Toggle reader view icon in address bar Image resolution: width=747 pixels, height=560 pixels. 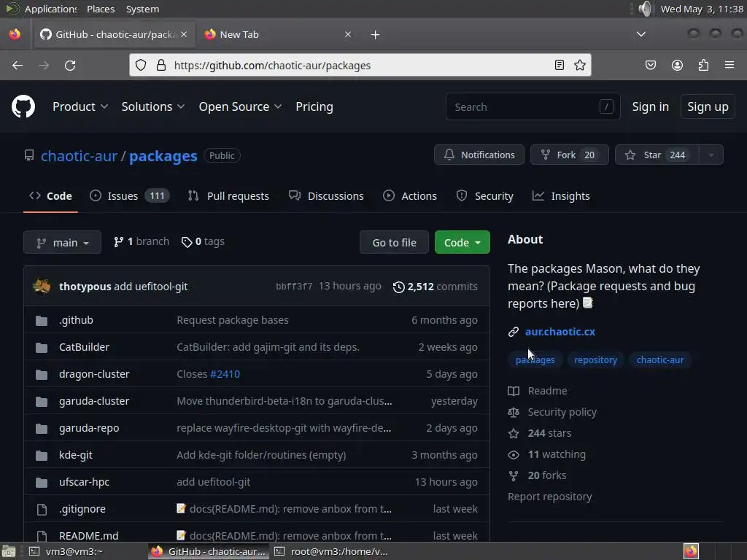[x=560, y=65]
